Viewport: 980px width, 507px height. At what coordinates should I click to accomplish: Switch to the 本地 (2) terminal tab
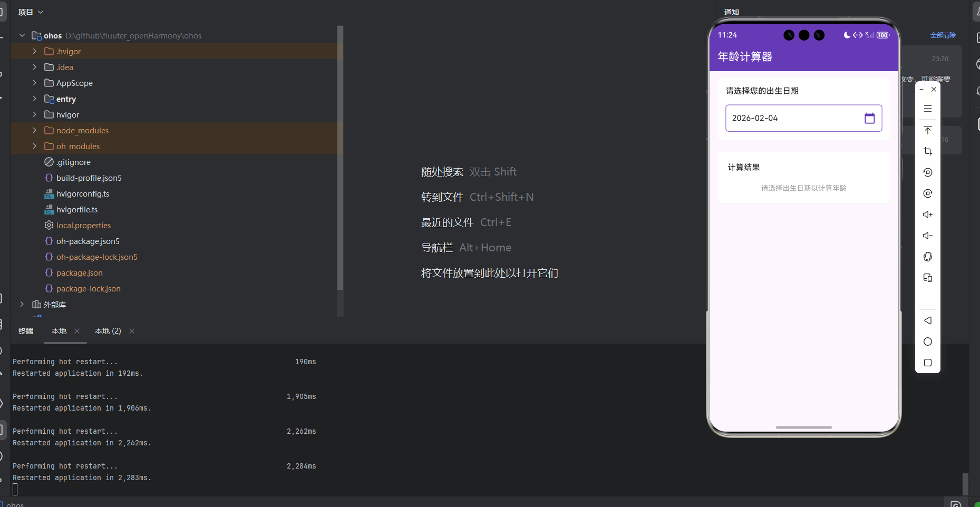click(x=108, y=331)
